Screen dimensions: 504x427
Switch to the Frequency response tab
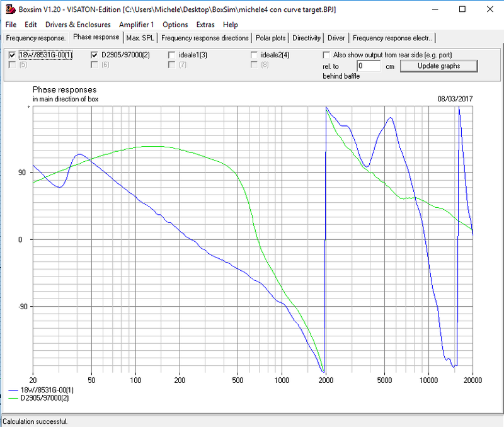(x=36, y=38)
